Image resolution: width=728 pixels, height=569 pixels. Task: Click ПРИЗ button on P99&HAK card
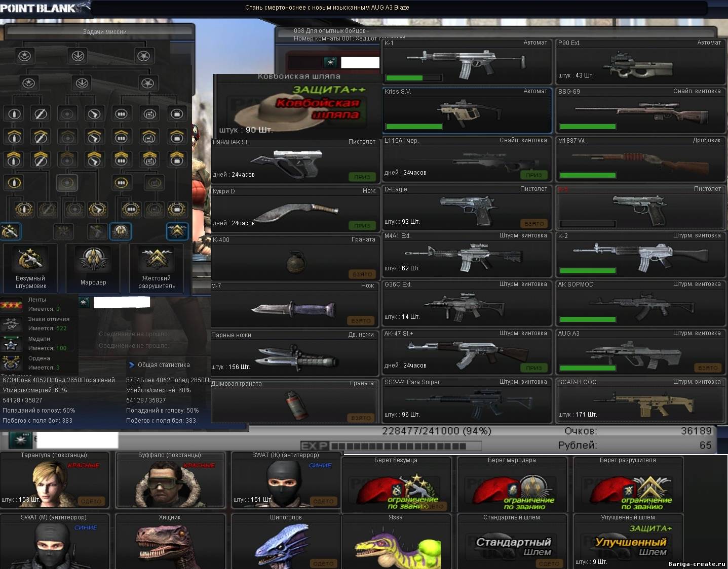click(362, 177)
